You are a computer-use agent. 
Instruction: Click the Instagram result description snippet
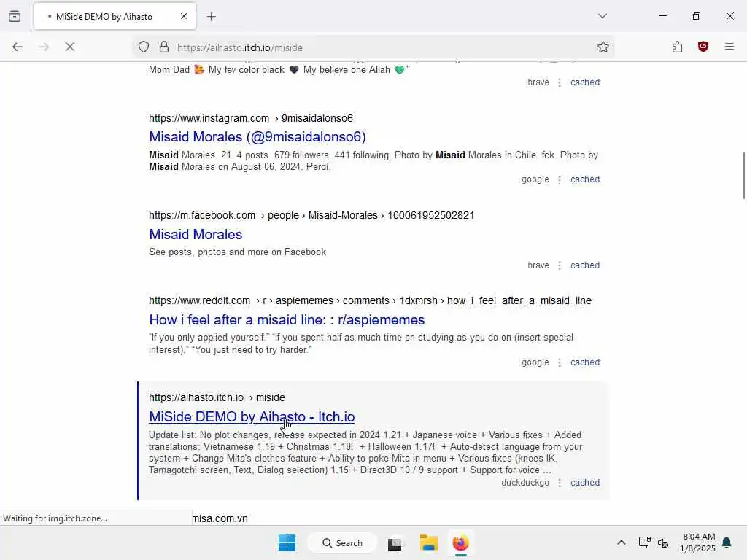tap(373, 161)
